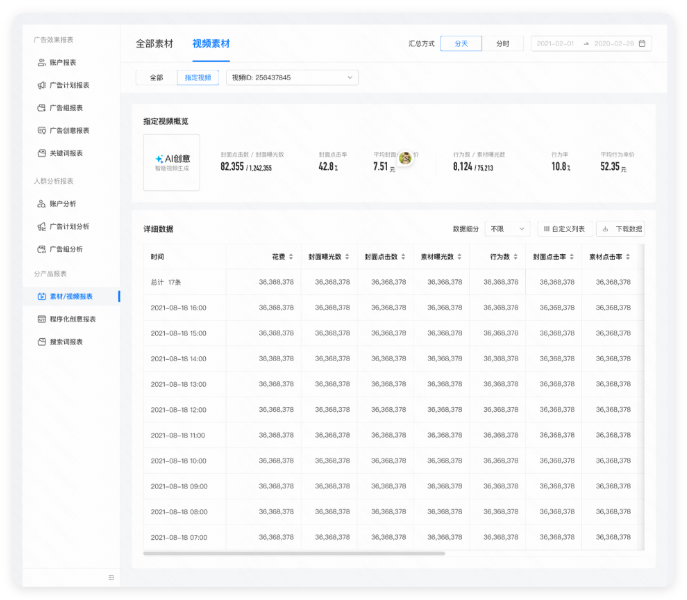Click the 关键词报表 sidebar icon
687x600 pixels.
point(40,153)
